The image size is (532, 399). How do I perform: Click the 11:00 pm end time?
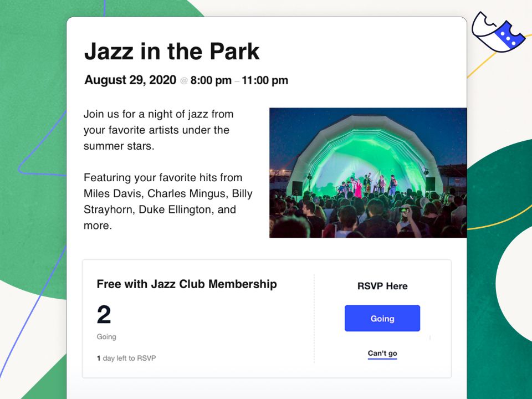click(x=265, y=80)
